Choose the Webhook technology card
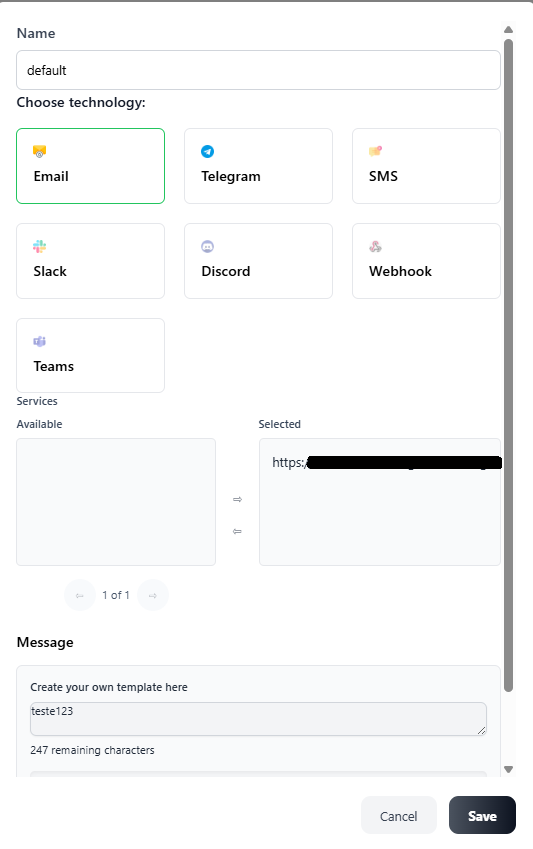 point(426,261)
